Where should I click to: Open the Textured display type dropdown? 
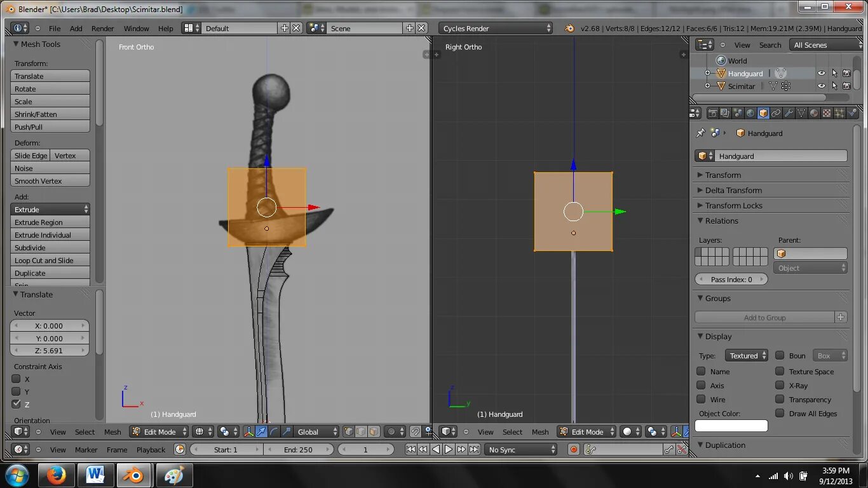(747, 356)
